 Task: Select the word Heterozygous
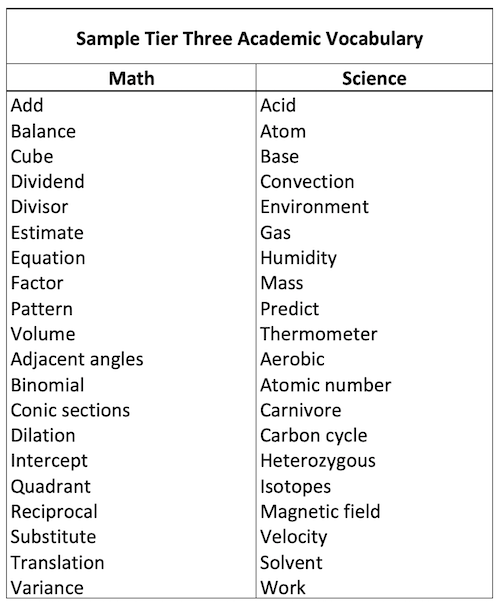[x=318, y=461]
